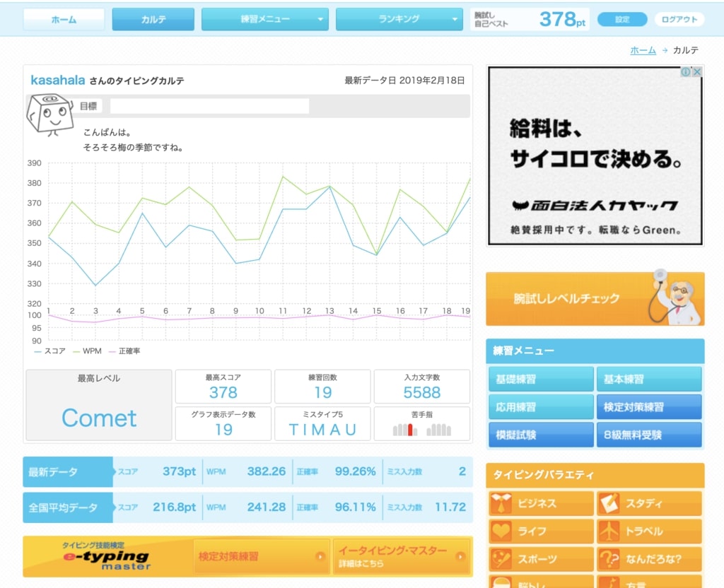Open 設定 settings button
This screenshot has width=724, height=588.
coord(622,20)
